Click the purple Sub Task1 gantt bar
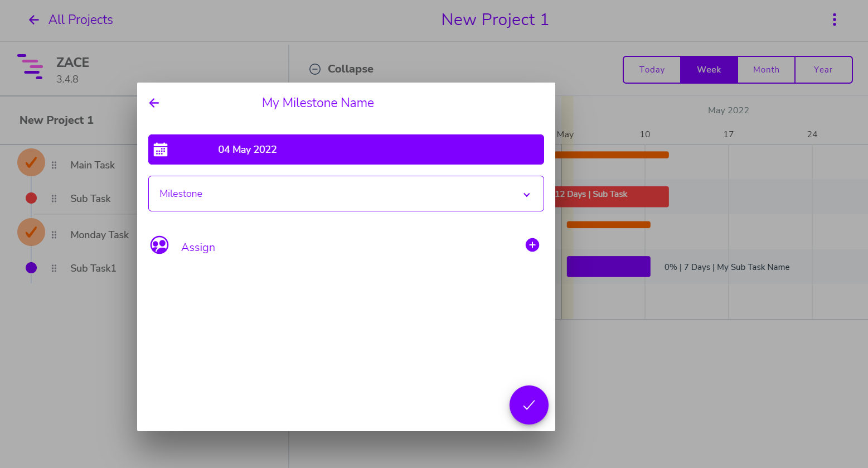 click(x=608, y=267)
